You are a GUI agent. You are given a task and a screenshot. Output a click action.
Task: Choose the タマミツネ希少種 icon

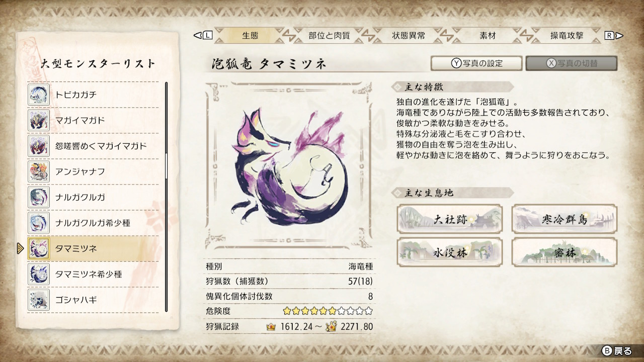(39, 274)
